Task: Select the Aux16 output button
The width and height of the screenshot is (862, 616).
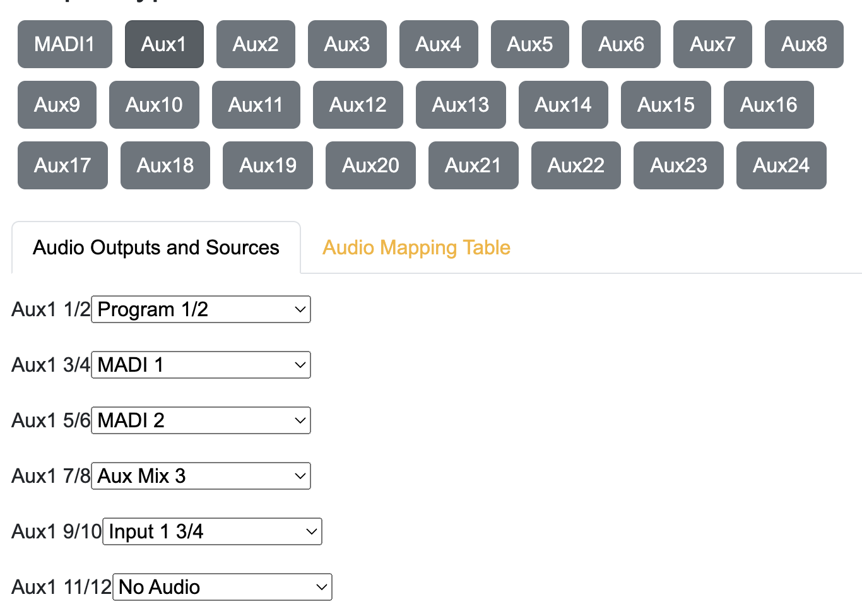Action: (769, 105)
